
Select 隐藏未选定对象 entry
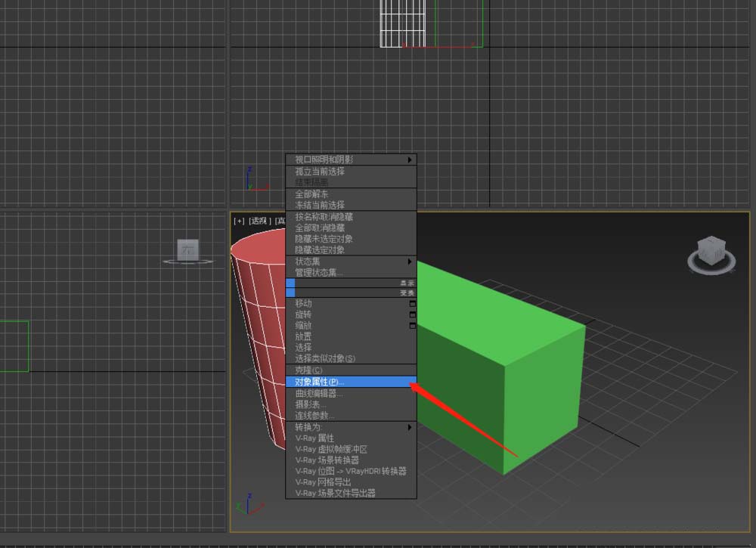(351, 239)
